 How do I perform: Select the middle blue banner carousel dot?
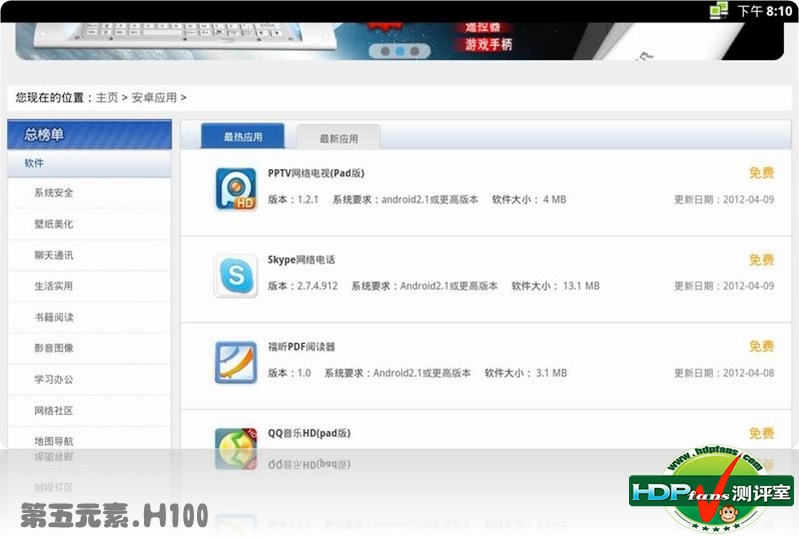click(400, 51)
